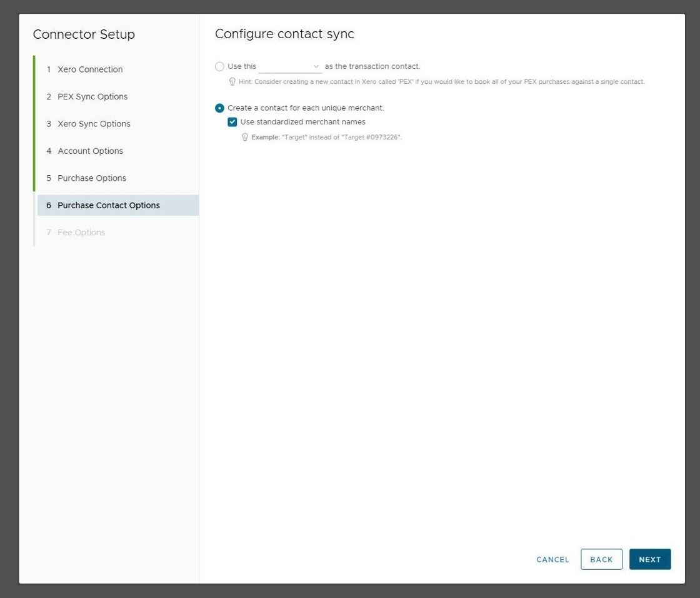Image resolution: width=700 pixels, height=598 pixels.
Task: Click the 'Connector Setup' title
Action: pos(84,34)
